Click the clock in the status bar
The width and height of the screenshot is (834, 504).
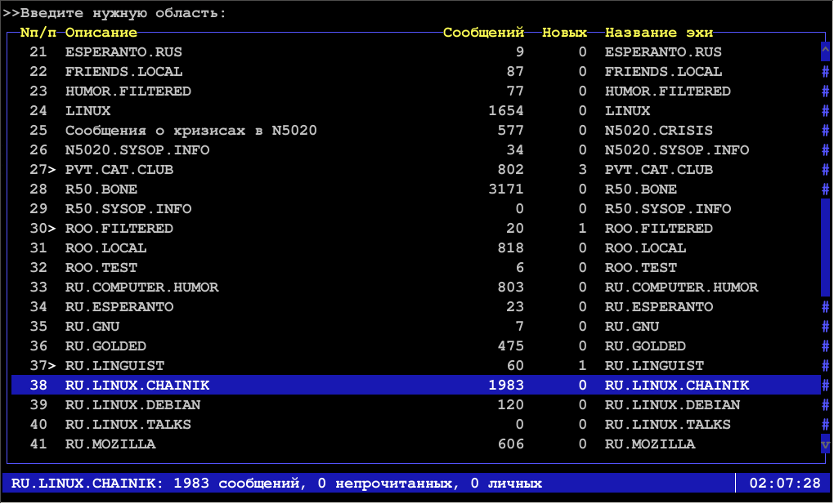pyautogui.click(x=784, y=484)
